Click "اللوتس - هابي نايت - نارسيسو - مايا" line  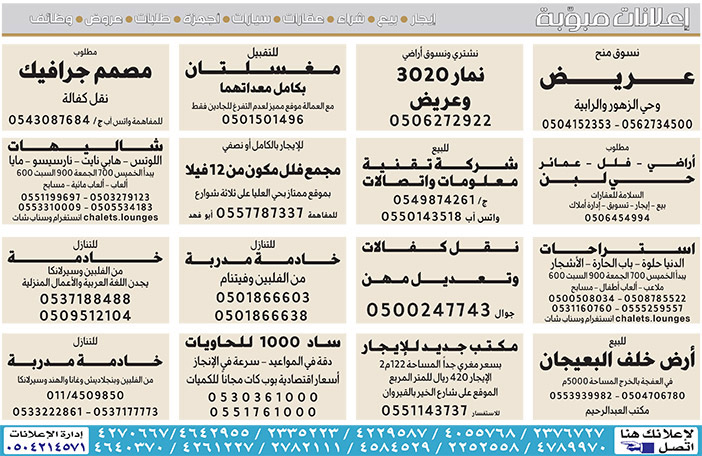coord(85,160)
